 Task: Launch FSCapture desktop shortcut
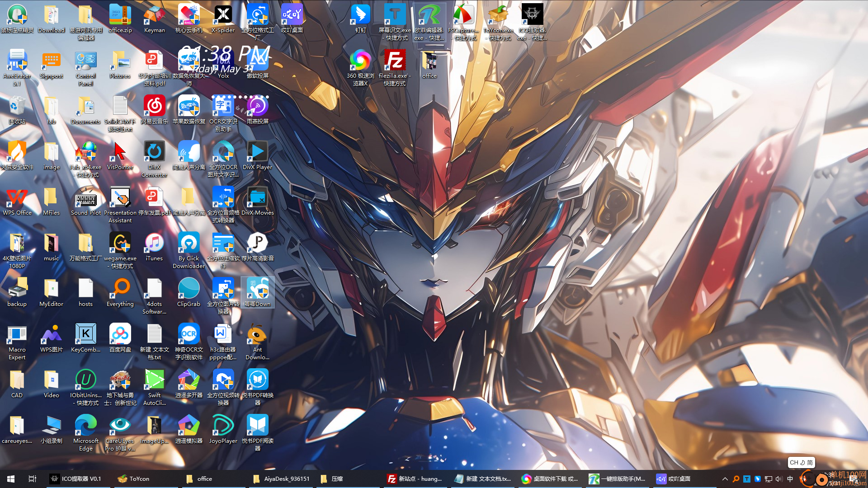pyautogui.click(x=463, y=22)
